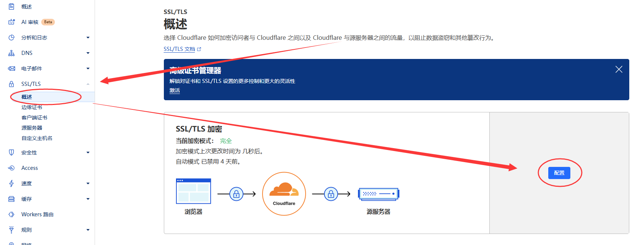This screenshot has width=644, height=245.
Task: Click the Workers routes icon
Action: pos(11,214)
